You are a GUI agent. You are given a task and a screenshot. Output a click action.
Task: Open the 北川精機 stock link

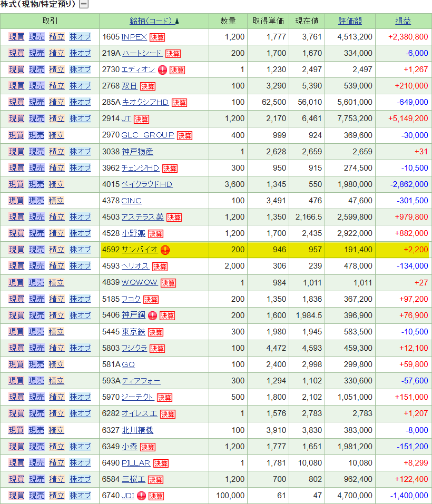(138, 430)
